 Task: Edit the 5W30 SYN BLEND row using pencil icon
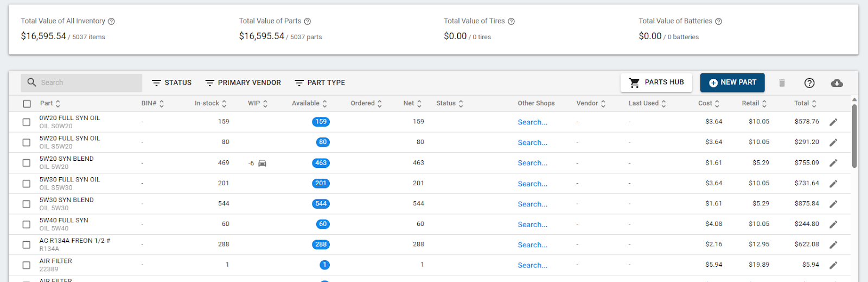tap(833, 204)
